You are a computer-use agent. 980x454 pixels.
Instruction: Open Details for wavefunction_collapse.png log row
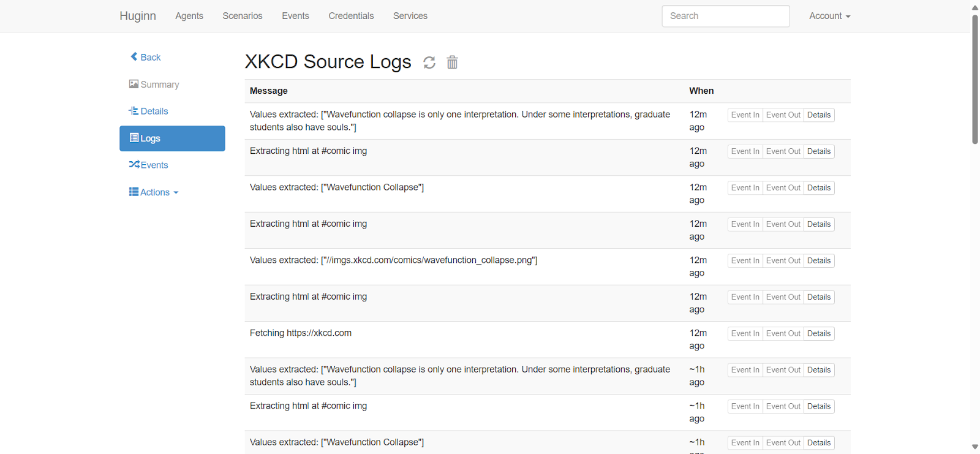point(819,261)
